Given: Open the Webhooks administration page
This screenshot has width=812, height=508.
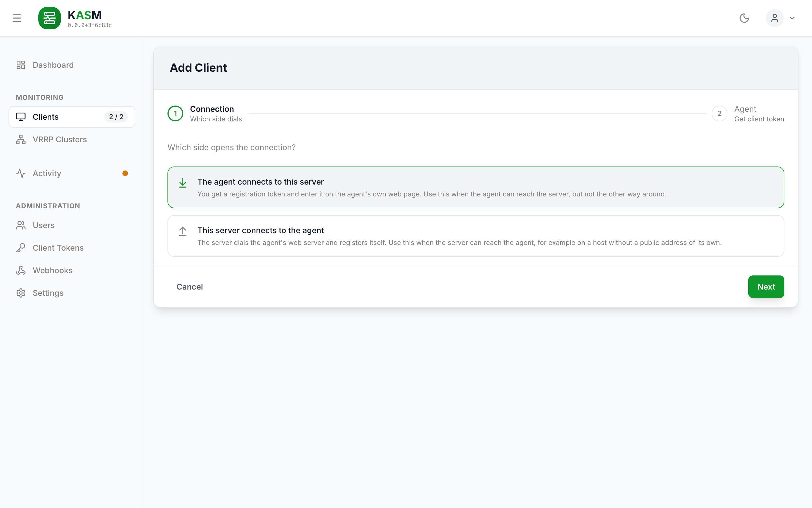Looking at the screenshot, I should pyautogui.click(x=72, y=270).
